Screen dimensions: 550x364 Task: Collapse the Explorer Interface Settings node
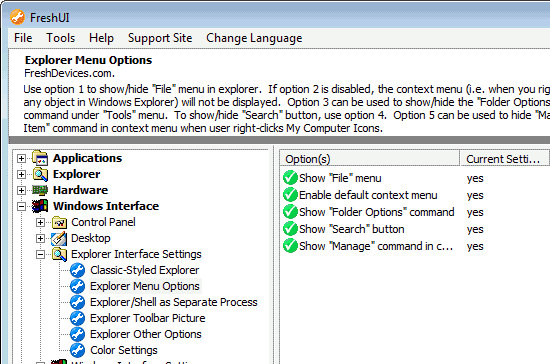point(40,255)
